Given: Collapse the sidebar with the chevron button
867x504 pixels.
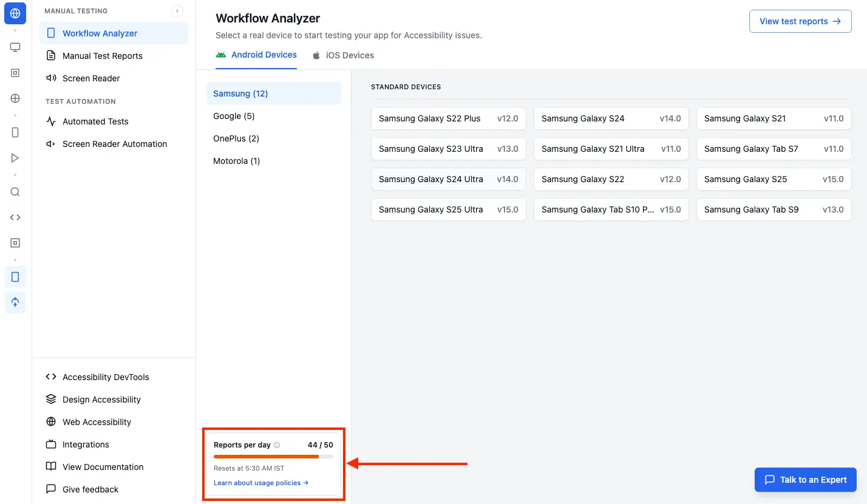Looking at the screenshot, I should point(177,11).
